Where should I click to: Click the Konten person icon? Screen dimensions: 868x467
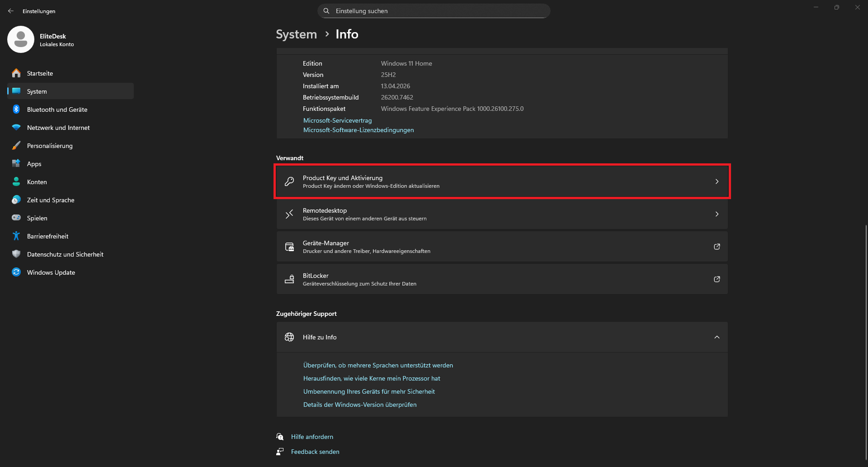[16, 181]
